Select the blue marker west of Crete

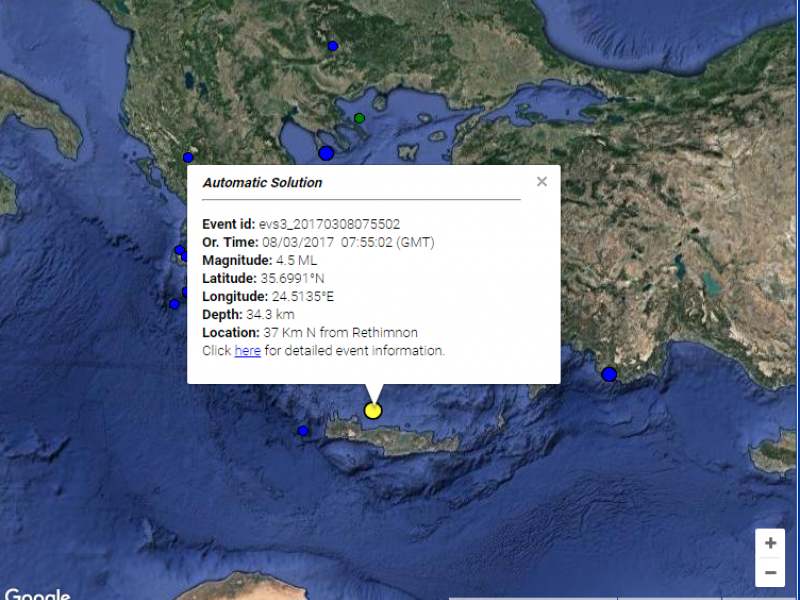coord(303,431)
